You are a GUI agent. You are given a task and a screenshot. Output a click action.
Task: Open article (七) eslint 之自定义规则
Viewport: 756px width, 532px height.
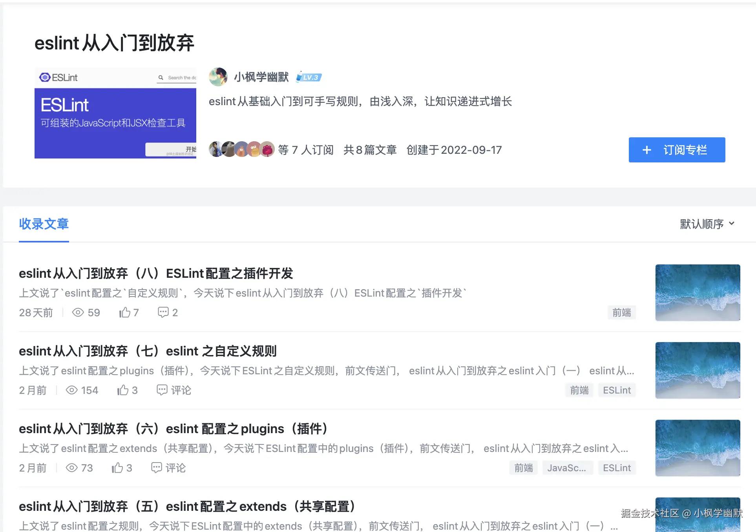148,351
